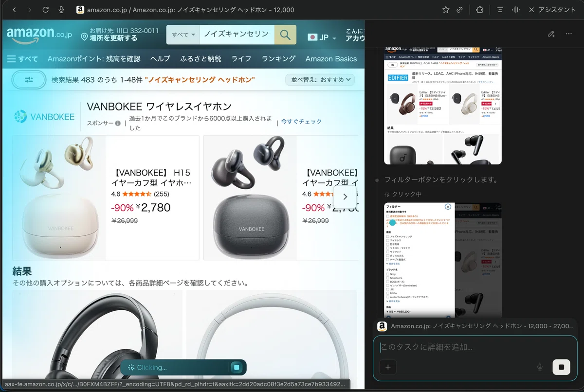This screenshot has width=584, height=392.
Task: Click the plus attach button
Action: [x=388, y=367]
